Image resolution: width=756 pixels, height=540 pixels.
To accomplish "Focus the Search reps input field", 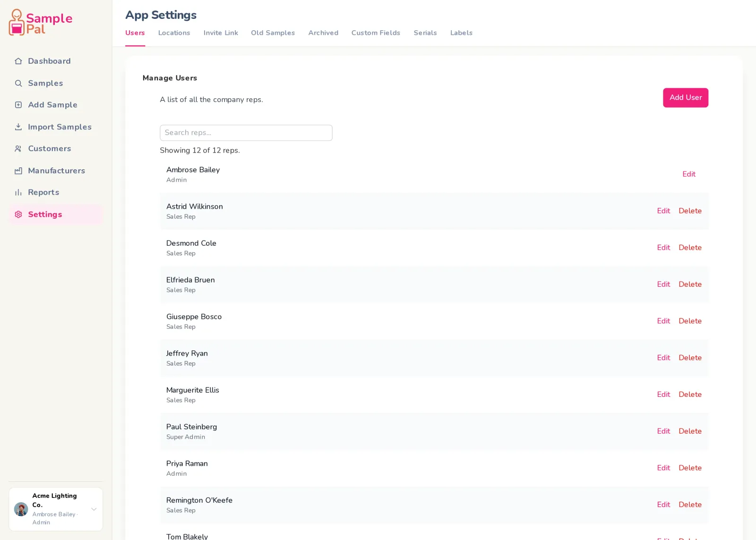I will 246,133.
